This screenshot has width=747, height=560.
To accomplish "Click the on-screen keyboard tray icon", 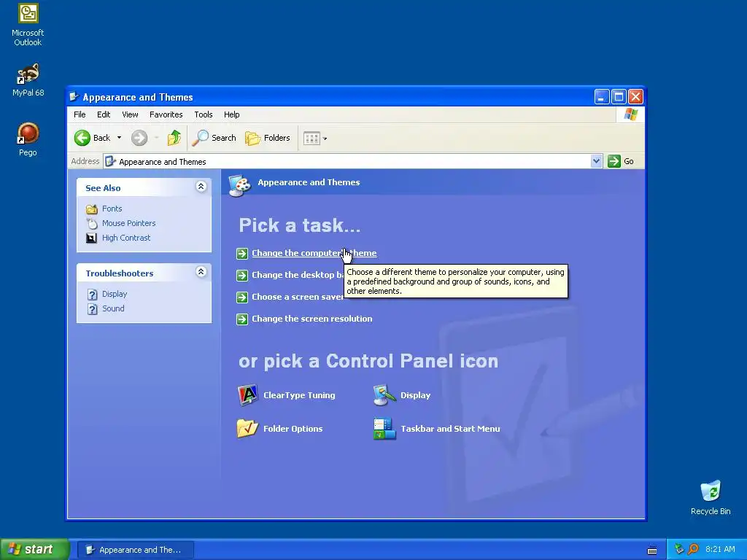I will click(x=651, y=551).
